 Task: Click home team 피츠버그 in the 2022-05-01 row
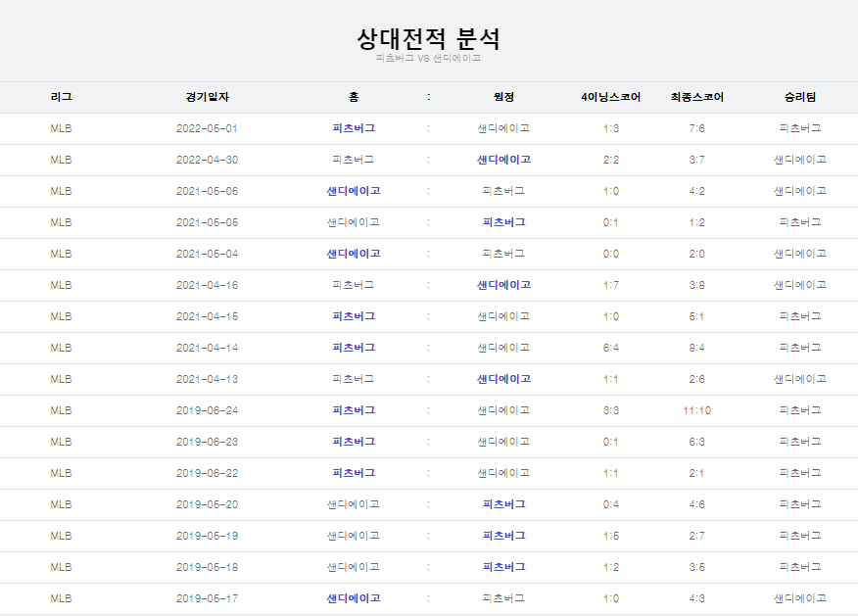pyautogui.click(x=354, y=128)
